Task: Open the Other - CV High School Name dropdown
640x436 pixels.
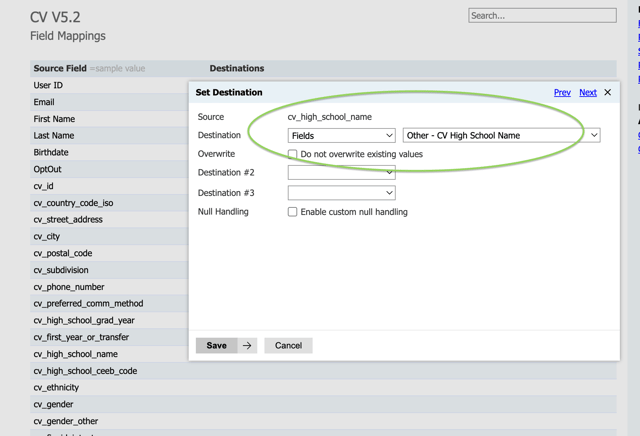Action: point(501,136)
